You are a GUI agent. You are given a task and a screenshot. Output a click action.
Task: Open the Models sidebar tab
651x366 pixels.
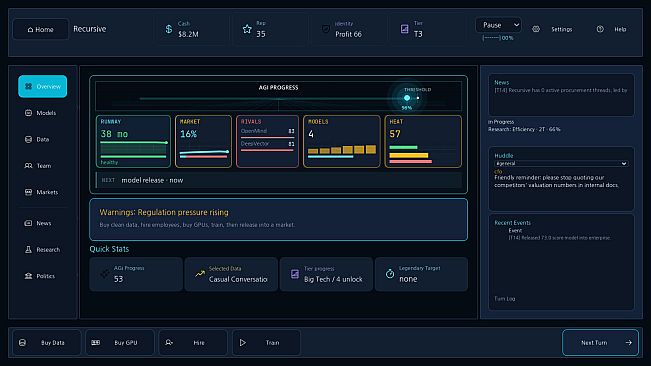[x=42, y=113]
